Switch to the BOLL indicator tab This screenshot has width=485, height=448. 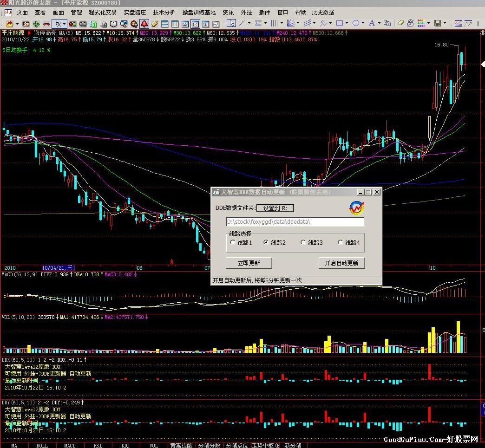click(42, 446)
